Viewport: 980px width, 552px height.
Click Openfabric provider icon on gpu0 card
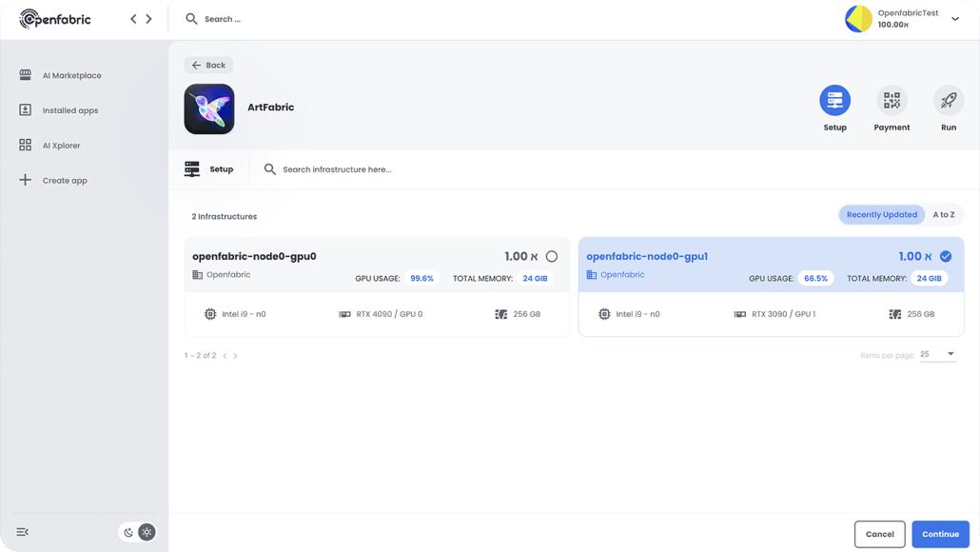(198, 274)
